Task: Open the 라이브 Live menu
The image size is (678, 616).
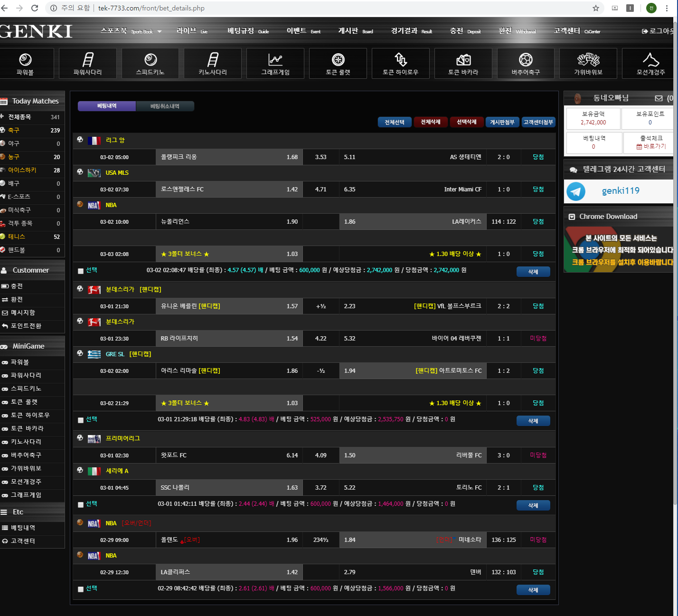Action: (x=192, y=31)
